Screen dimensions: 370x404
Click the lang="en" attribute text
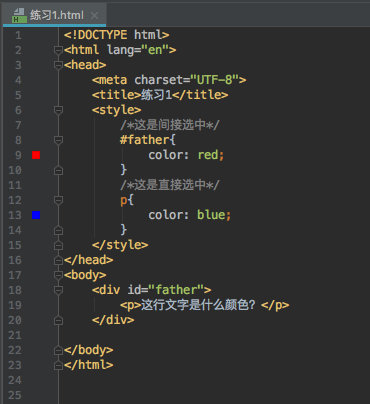coord(137,50)
